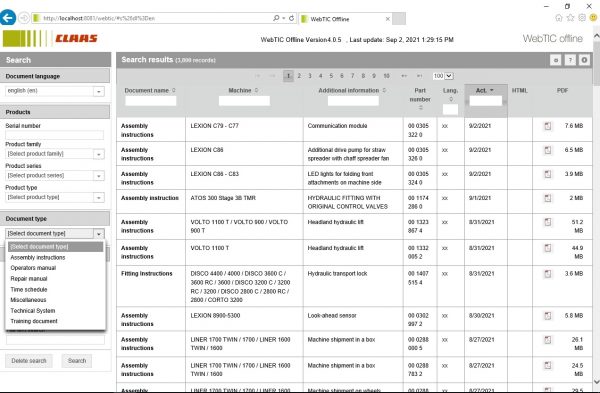This screenshot has height=393, width=600.
Task: Open a new browser tab
Action: click(x=399, y=18)
